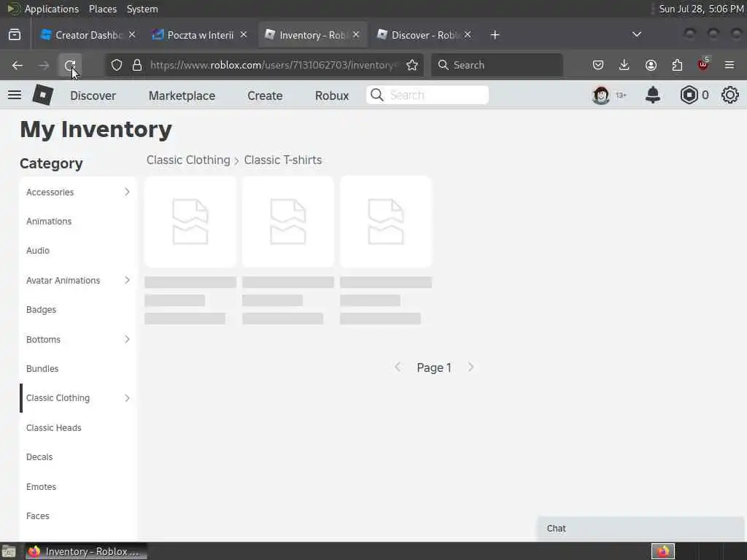
Task: Close the Creator Dashboard tab
Action: 132,35
